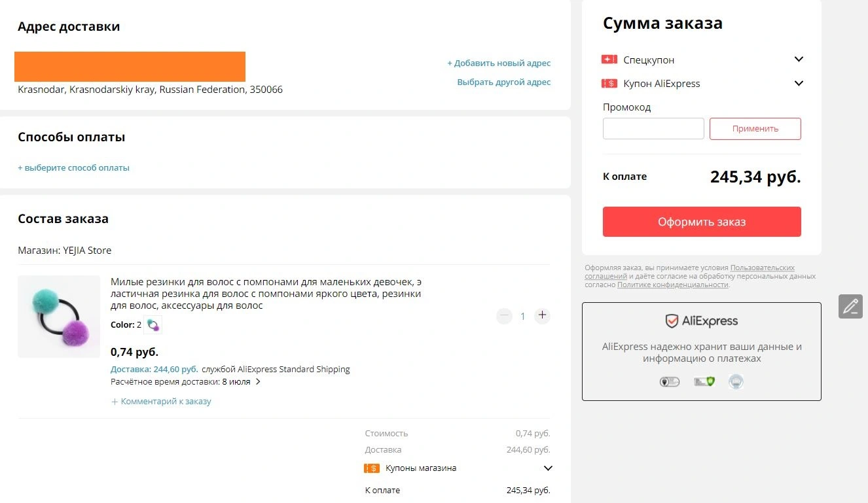Expand the Купон AliExpress dropdown arrow
Image resolution: width=868 pixels, height=503 pixels.
[x=799, y=83]
